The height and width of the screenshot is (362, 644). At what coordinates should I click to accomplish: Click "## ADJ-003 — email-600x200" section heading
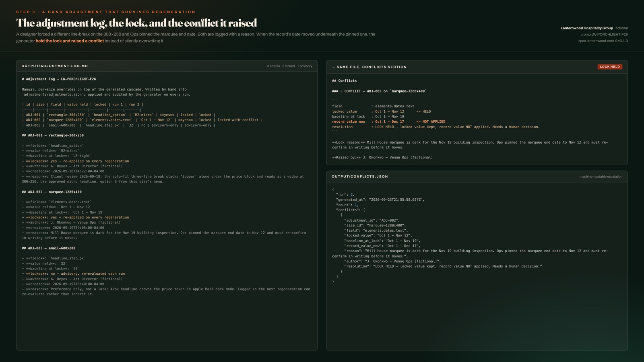click(x=49, y=248)
